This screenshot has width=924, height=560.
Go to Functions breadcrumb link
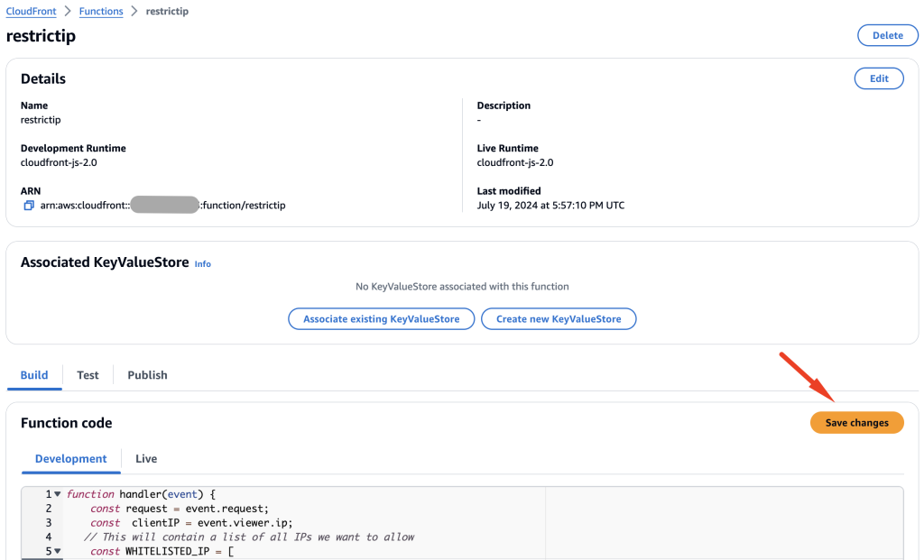coord(101,11)
